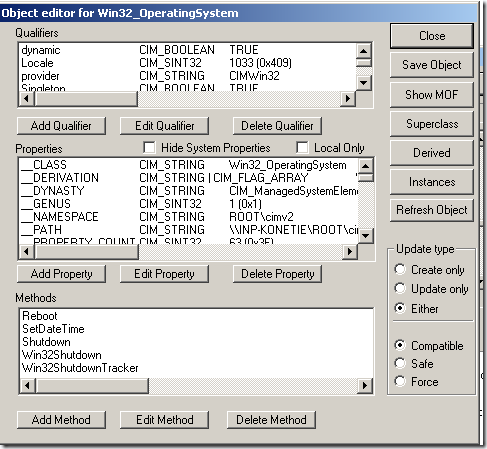Enable Local Only checkbox
This screenshot has height=449, width=487.
[x=302, y=147]
